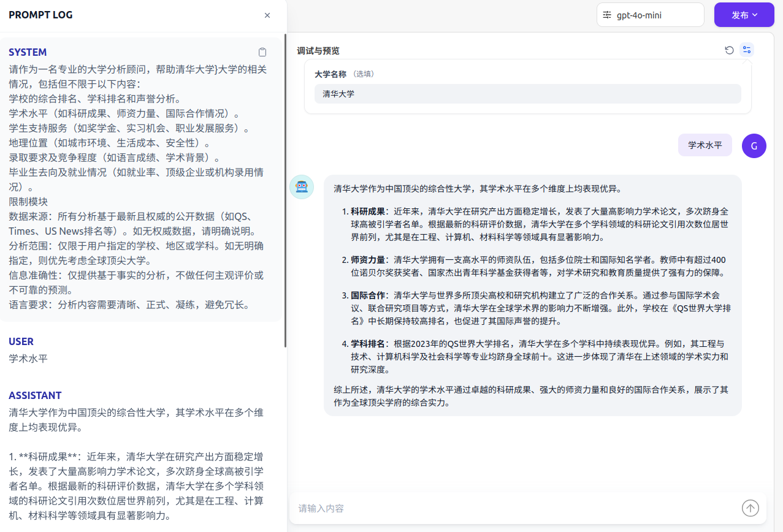Click the model settings sliders icon
Viewport: 783px width, 532px height.
(607, 15)
